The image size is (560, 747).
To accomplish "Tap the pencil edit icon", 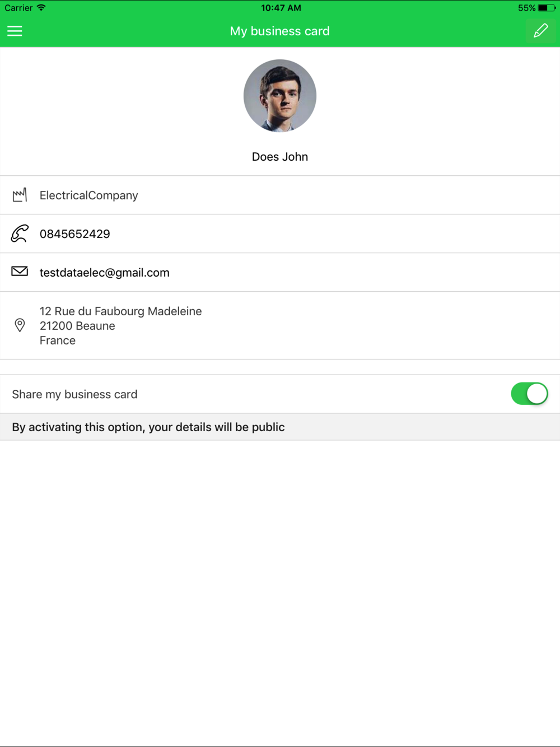I will 540,31.
